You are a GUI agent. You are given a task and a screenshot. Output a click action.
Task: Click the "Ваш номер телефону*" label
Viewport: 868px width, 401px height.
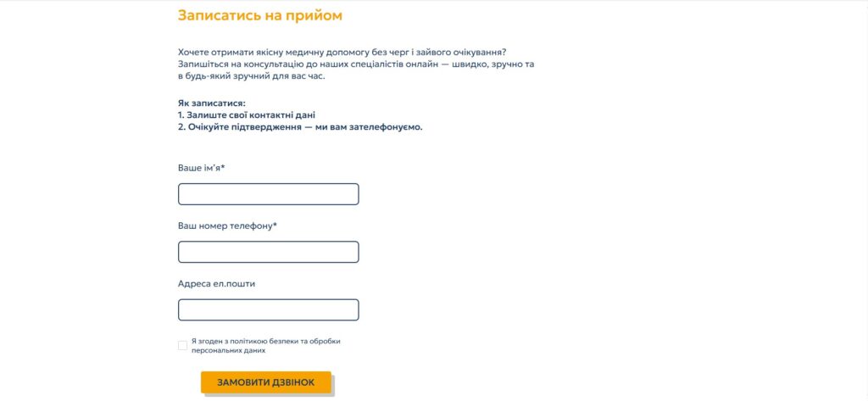click(x=227, y=226)
